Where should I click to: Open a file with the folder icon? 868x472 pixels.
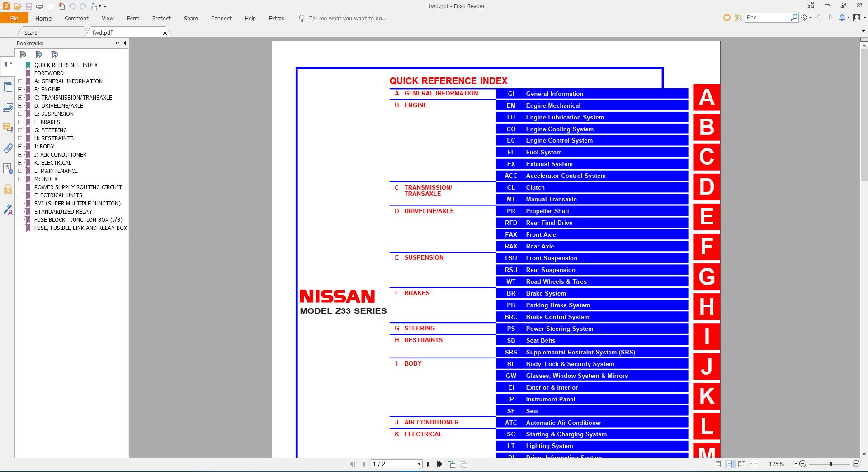18,6
